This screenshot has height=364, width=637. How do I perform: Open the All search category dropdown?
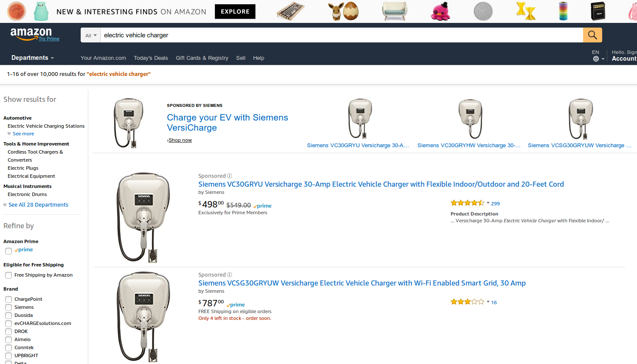tap(91, 35)
